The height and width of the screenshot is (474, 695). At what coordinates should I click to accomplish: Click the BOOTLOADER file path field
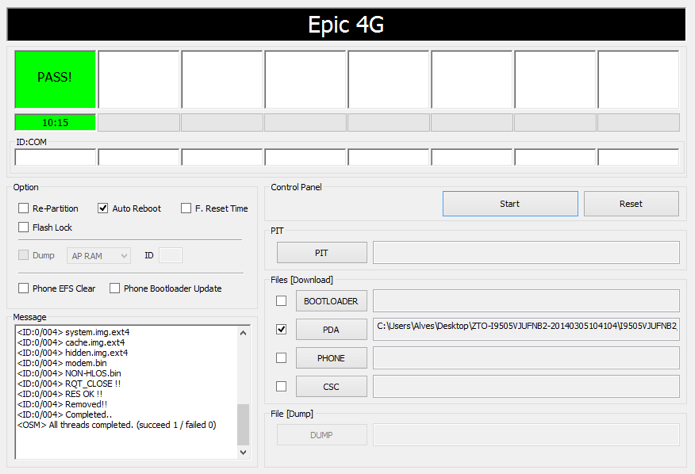pyautogui.click(x=526, y=301)
